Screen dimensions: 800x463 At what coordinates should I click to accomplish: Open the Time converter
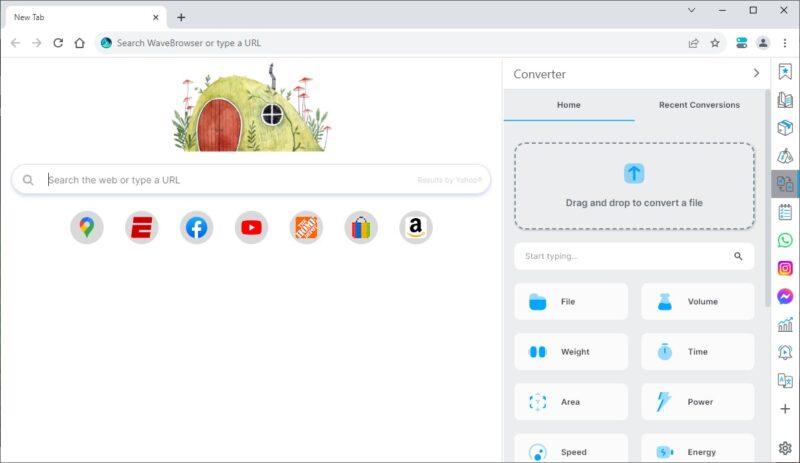tap(697, 352)
